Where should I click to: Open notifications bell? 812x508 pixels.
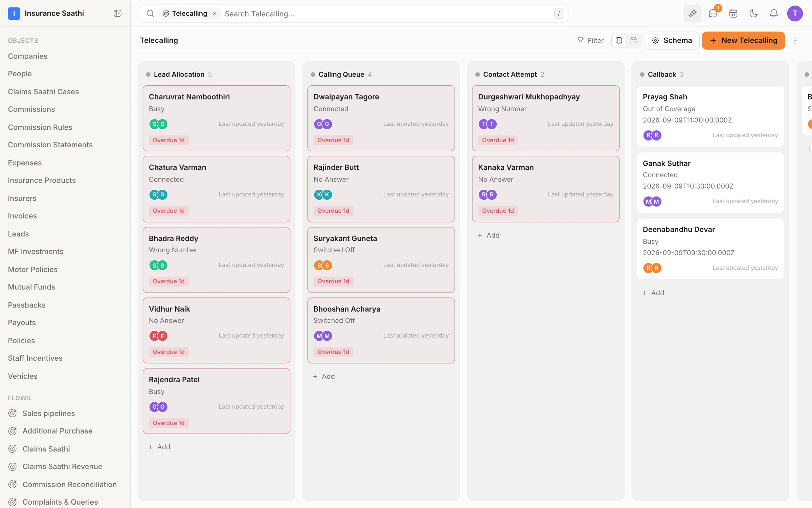point(774,14)
